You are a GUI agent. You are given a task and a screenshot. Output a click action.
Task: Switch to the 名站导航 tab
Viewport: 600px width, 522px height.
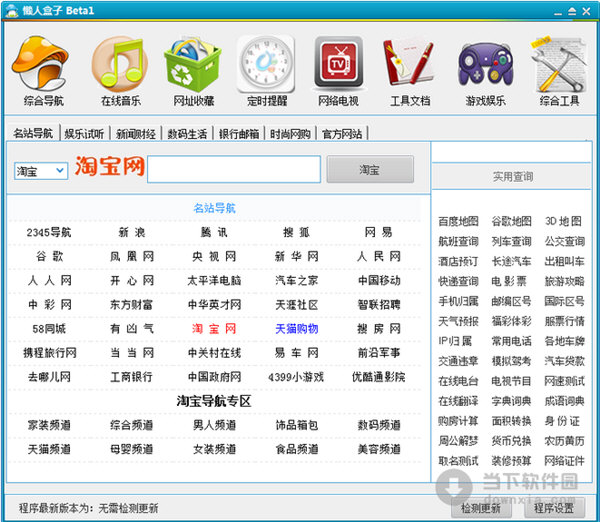pos(33,134)
